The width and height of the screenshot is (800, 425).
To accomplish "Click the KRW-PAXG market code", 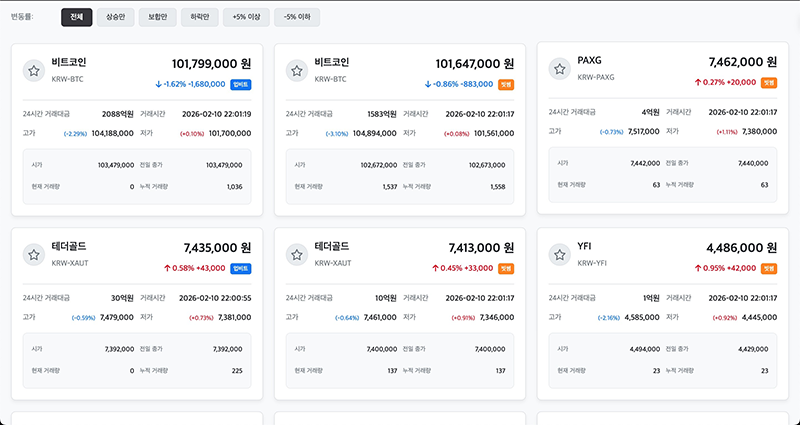I will pyautogui.click(x=596, y=78).
